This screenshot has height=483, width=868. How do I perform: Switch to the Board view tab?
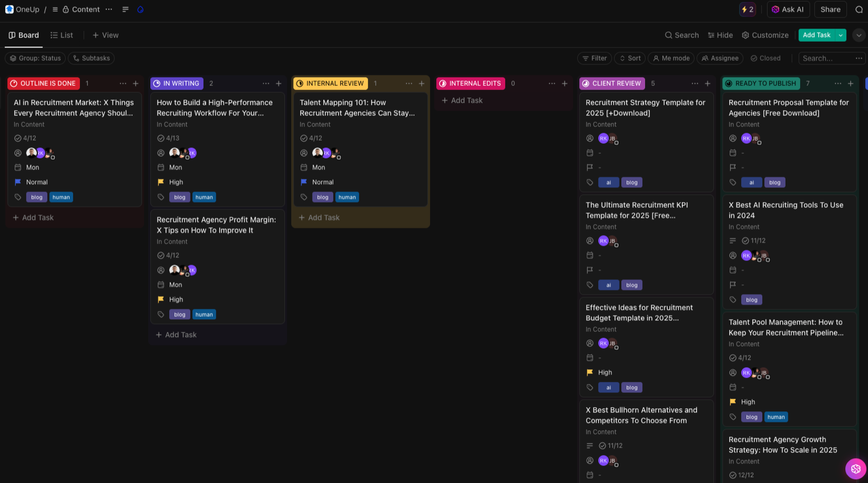tap(24, 35)
